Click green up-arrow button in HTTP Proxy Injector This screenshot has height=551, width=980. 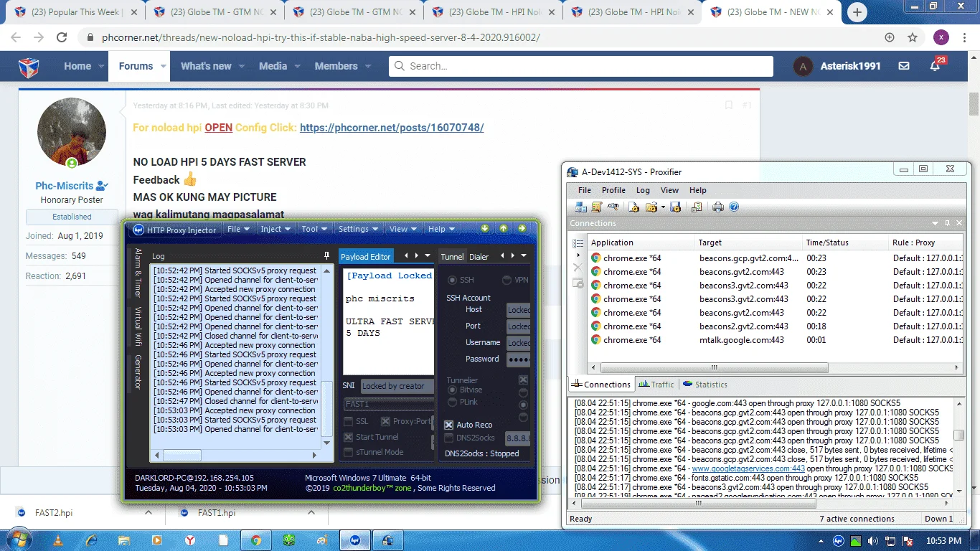pos(504,229)
